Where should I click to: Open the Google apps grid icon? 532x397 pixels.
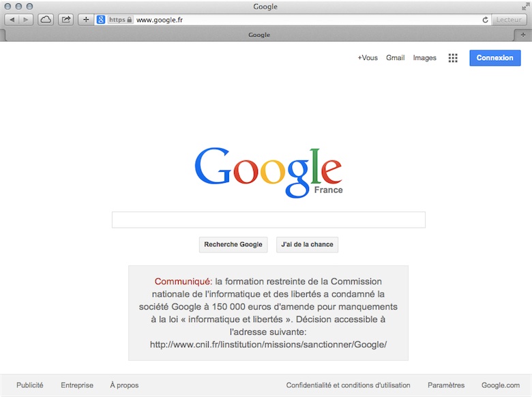click(453, 58)
